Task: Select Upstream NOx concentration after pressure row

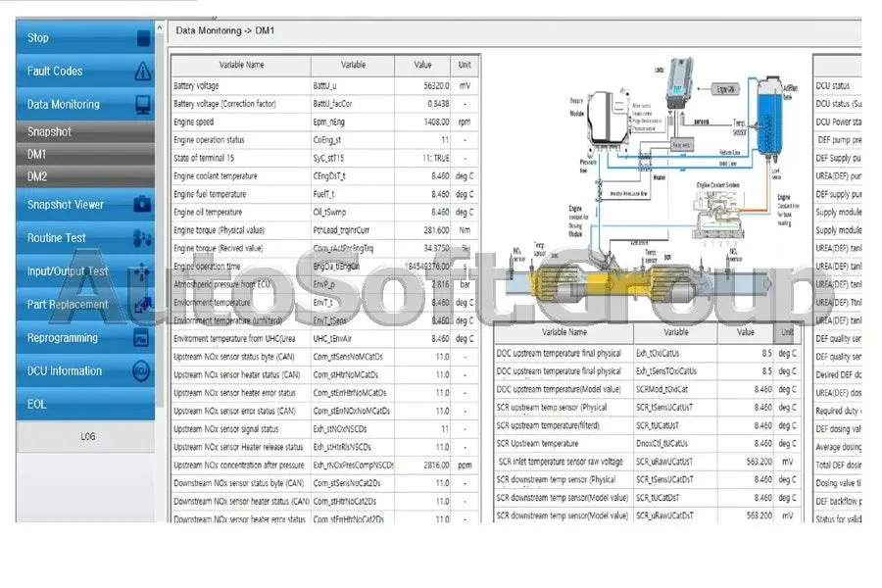Action: (325, 465)
